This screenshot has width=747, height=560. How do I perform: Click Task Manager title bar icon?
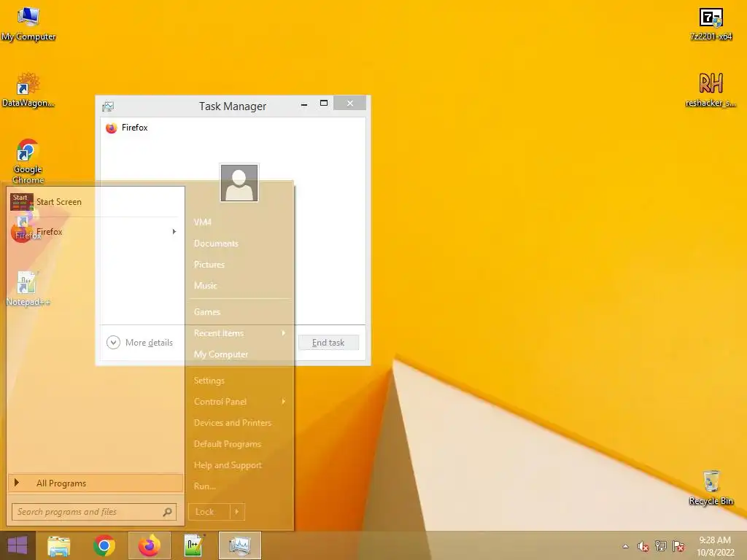[x=108, y=106]
